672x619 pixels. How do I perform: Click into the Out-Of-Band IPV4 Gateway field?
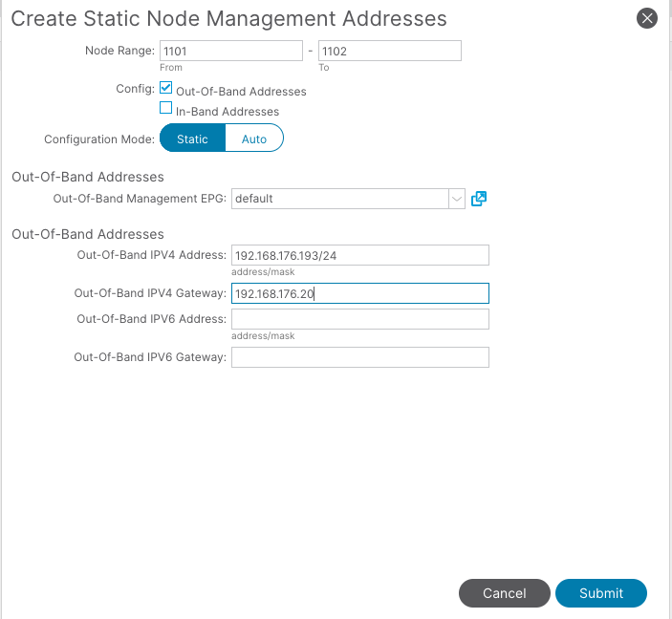[x=360, y=293]
